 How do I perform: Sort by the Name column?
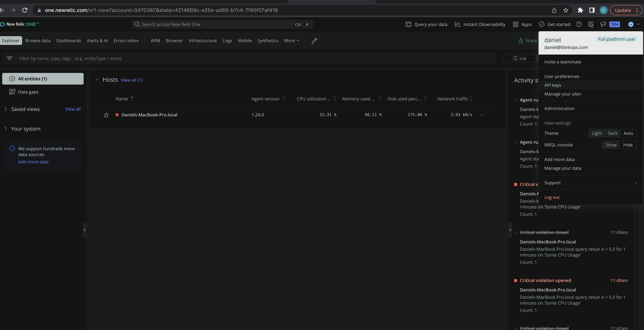click(x=125, y=99)
